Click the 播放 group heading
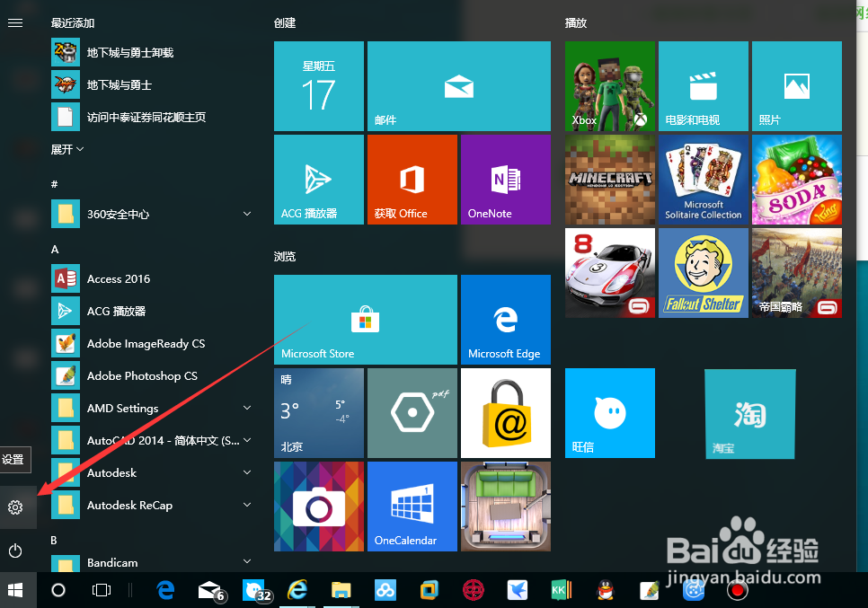Viewport: 868px width, 608px height. tap(576, 23)
